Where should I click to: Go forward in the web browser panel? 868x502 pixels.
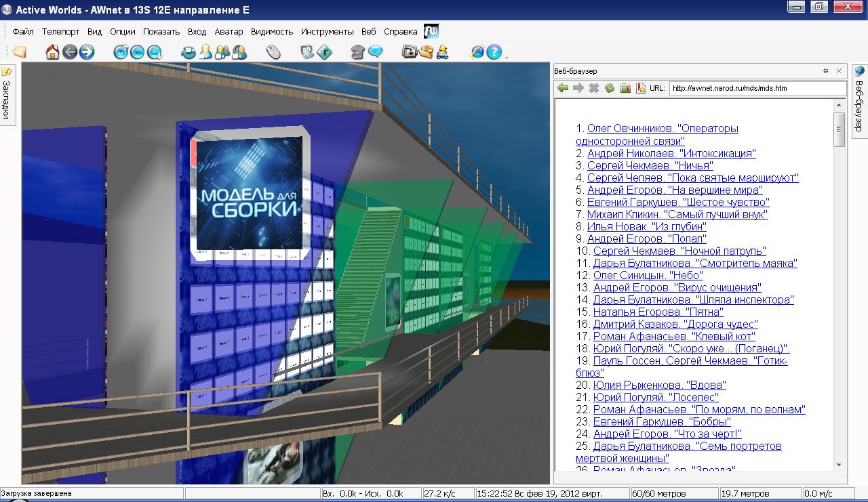click(578, 88)
